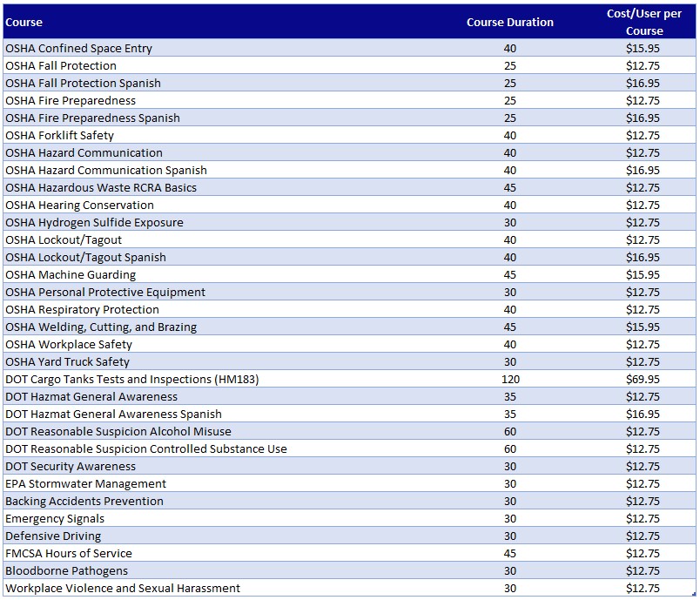Click duration 60 for Alcohol Misuse row
700x600 pixels.
[510, 431]
